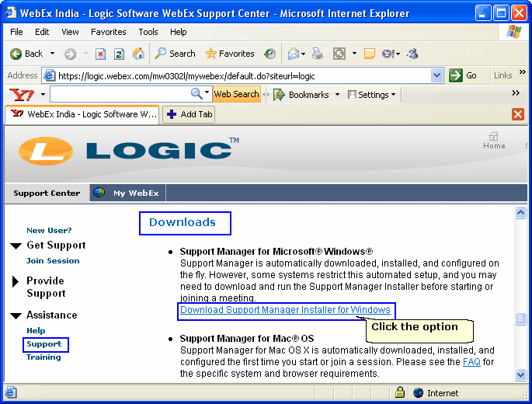Expand the Links toolbar chevron

pyautogui.click(x=523, y=71)
